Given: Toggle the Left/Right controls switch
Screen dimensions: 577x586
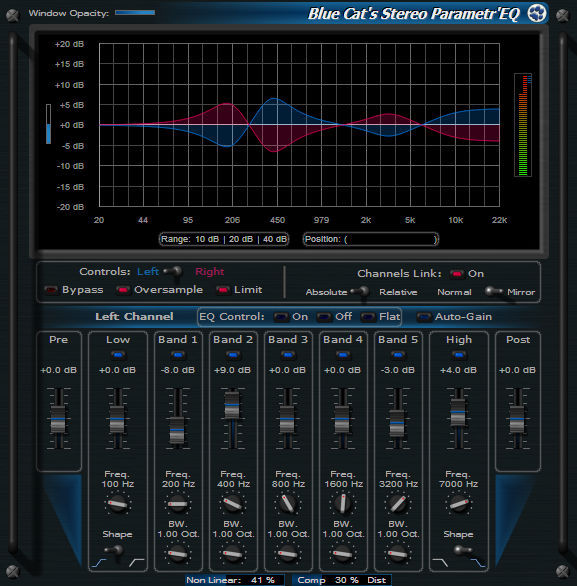Looking at the screenshot, I should pyautogui.click(x=174, y=272).
